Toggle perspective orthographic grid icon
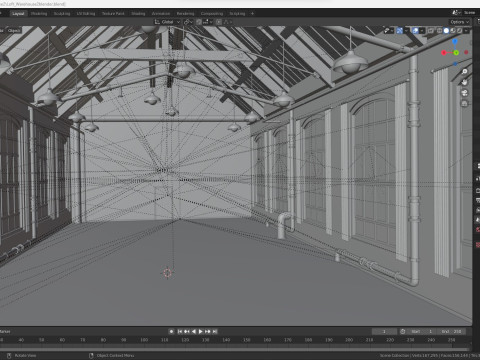The width and height of the screenshot is (480, 360). [x=464, y=103]
